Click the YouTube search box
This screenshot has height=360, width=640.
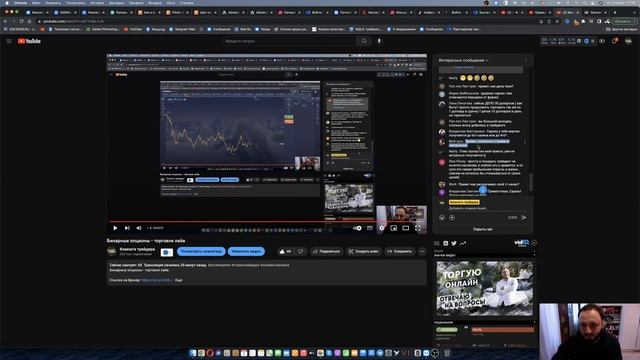pos(289,41)
